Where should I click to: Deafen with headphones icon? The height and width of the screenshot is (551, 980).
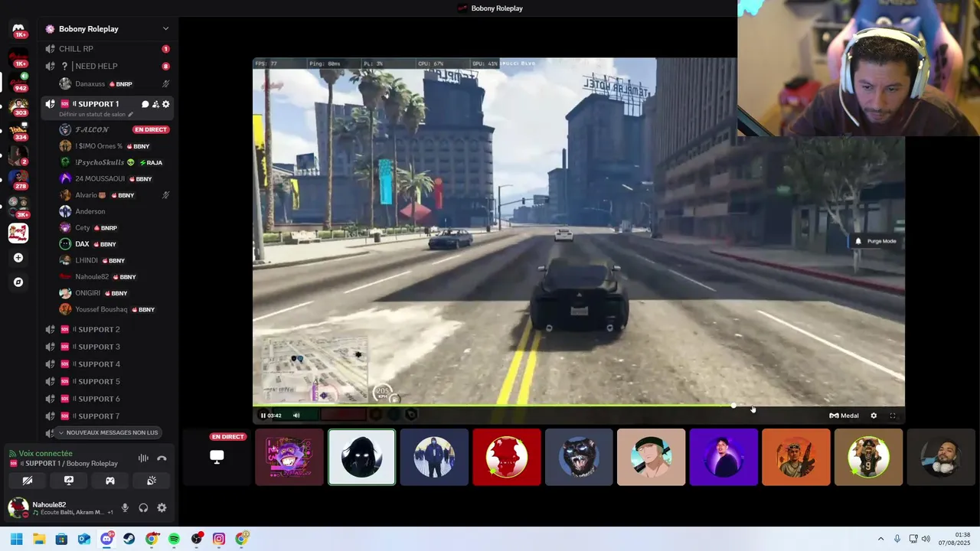pyautogui.click(x=143, y=507)
